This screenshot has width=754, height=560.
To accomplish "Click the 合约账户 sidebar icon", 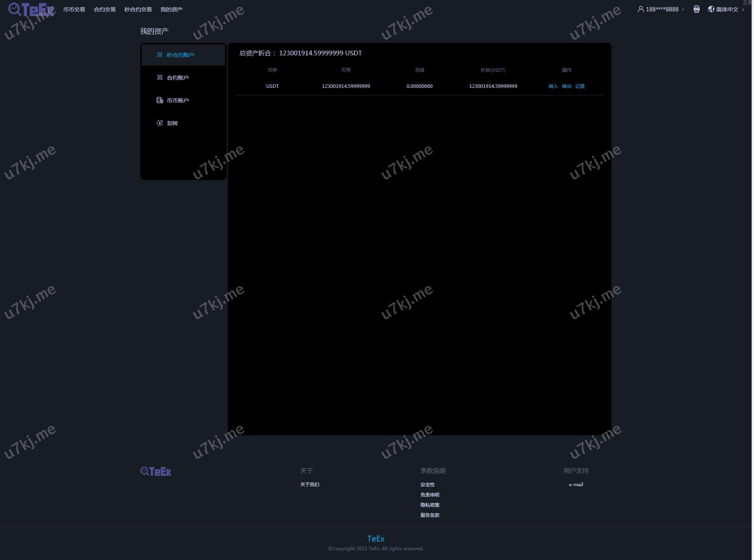I will (159, 77).
